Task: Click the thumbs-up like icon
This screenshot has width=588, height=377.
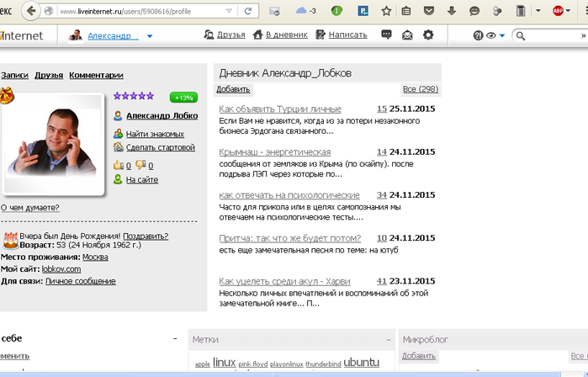Action: click(119, 165)
